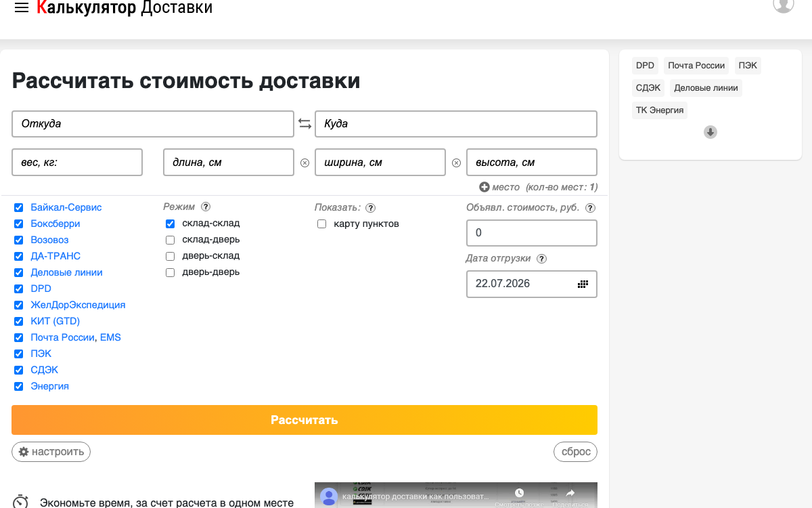812x508 pixels.
Task: Uncheck Энергия carrier checkbox
Action: tap(19, 386)
